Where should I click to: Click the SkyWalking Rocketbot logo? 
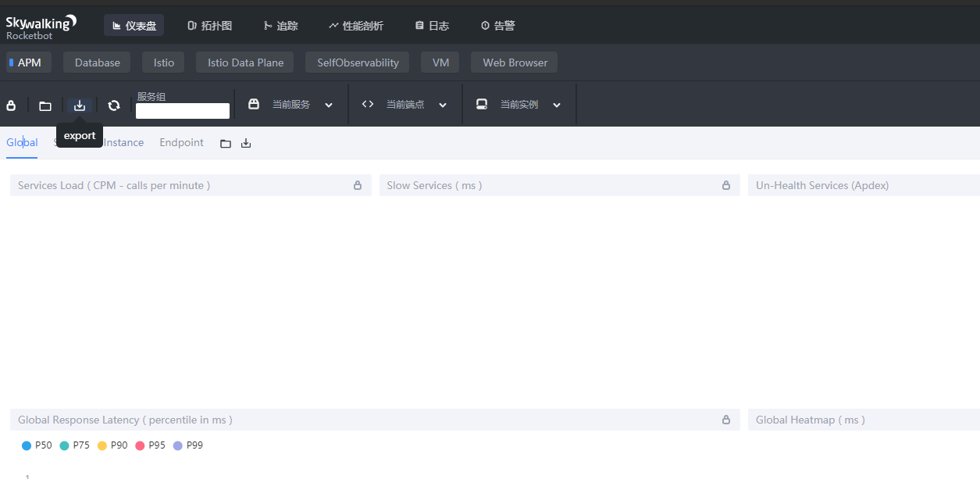[41, 26]
